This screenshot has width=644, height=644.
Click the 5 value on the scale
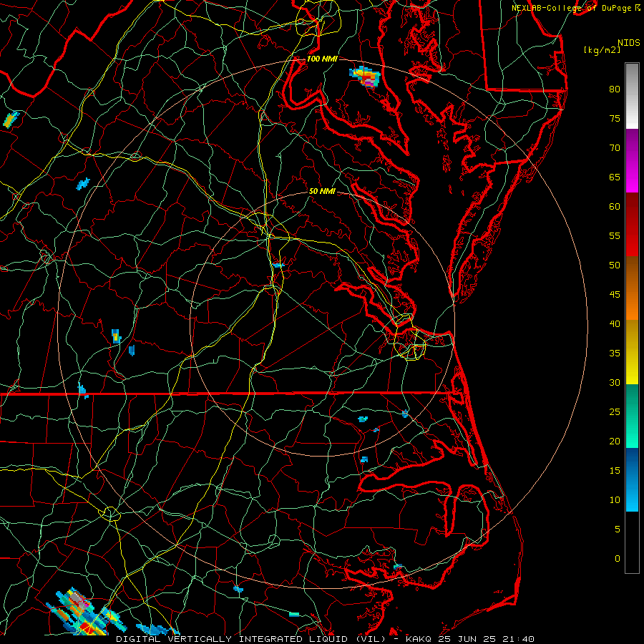point(618,530)
